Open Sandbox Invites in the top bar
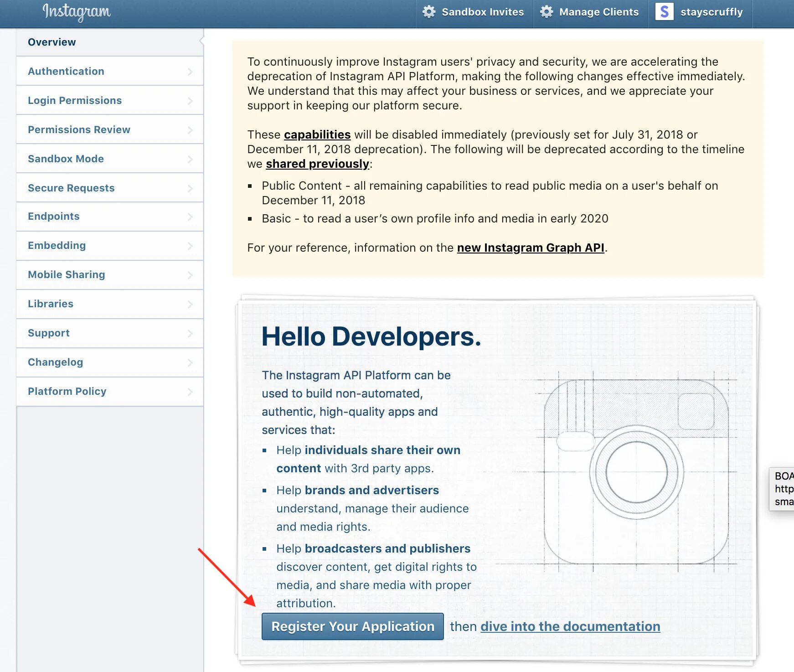Screen dimensions: 794x672 pyautogui.click(x=474, y=12)
